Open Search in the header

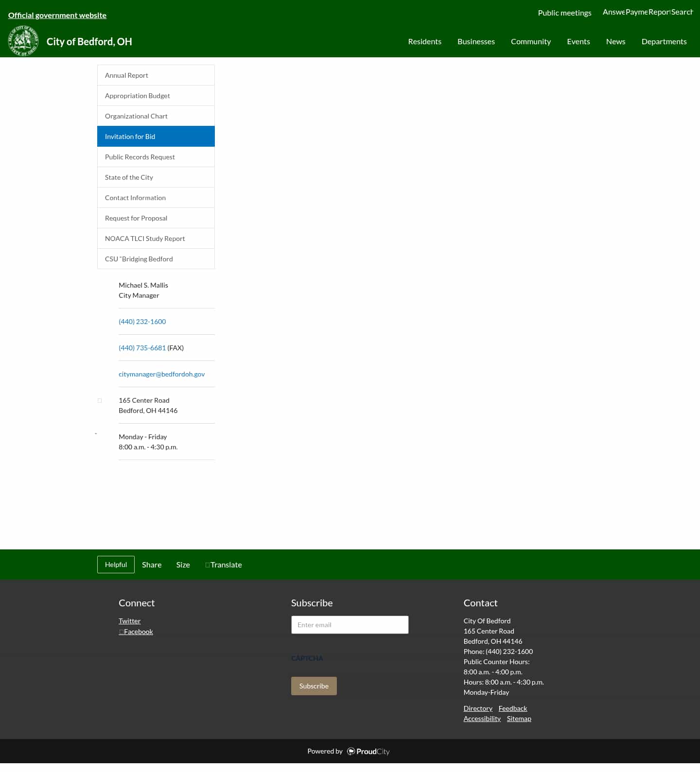point(682,12)
